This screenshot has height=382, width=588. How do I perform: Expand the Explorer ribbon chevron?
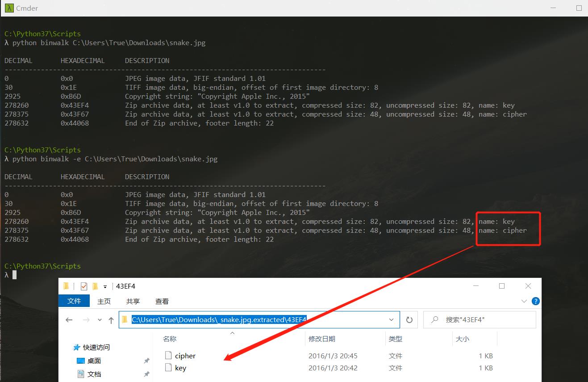coord(525,301)
